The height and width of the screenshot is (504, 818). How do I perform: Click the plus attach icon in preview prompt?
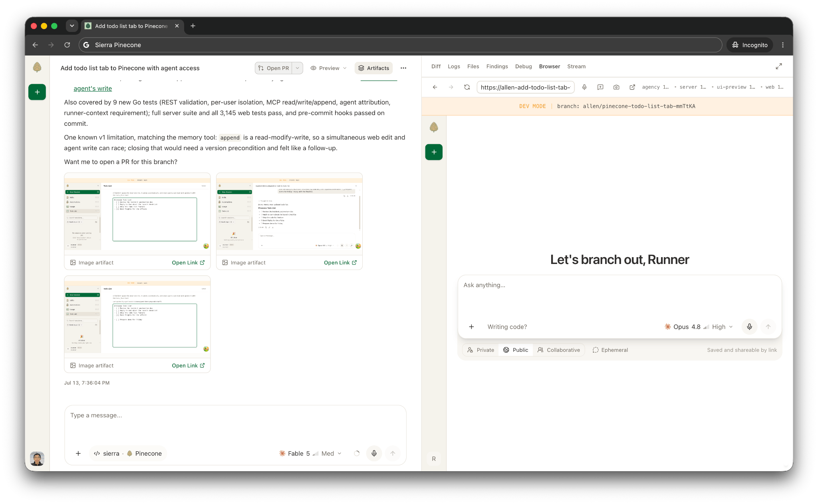coord(471,327)
